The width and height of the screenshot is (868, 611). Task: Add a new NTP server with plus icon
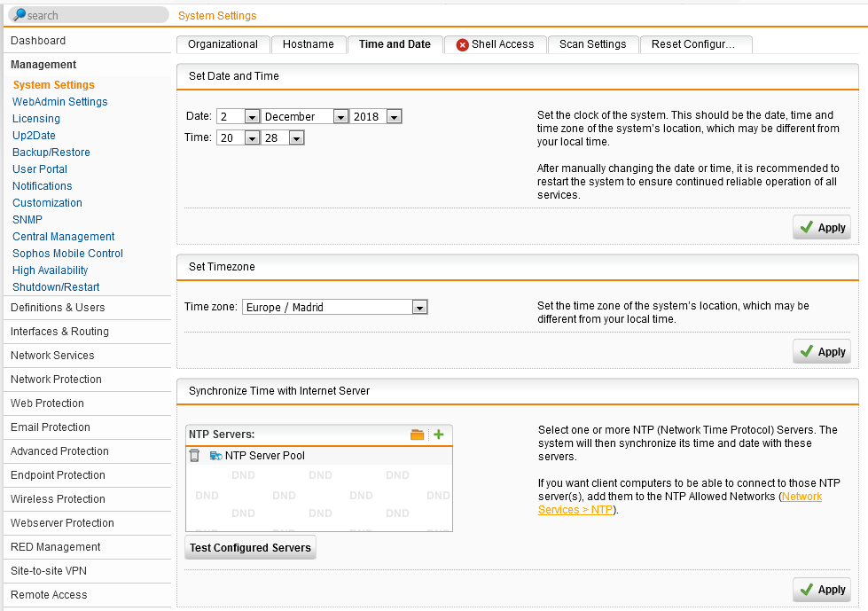(x=438, y=435)
